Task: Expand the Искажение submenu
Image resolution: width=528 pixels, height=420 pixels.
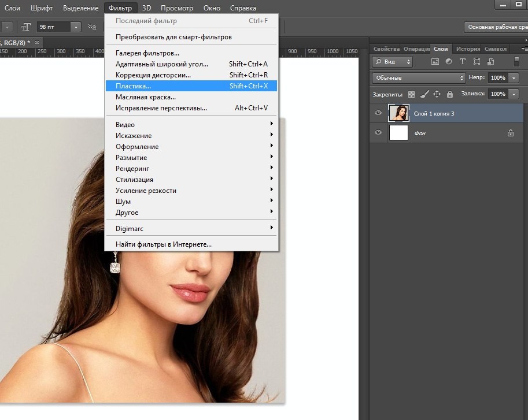Action: point(191,136)
